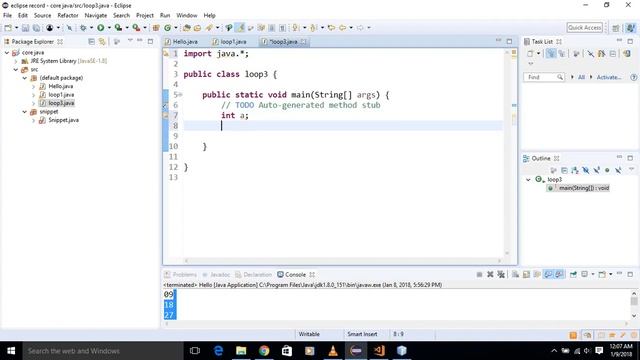Click the New Java Package icon
Viewport: 640px width, 360px height.
coord(156,28)
